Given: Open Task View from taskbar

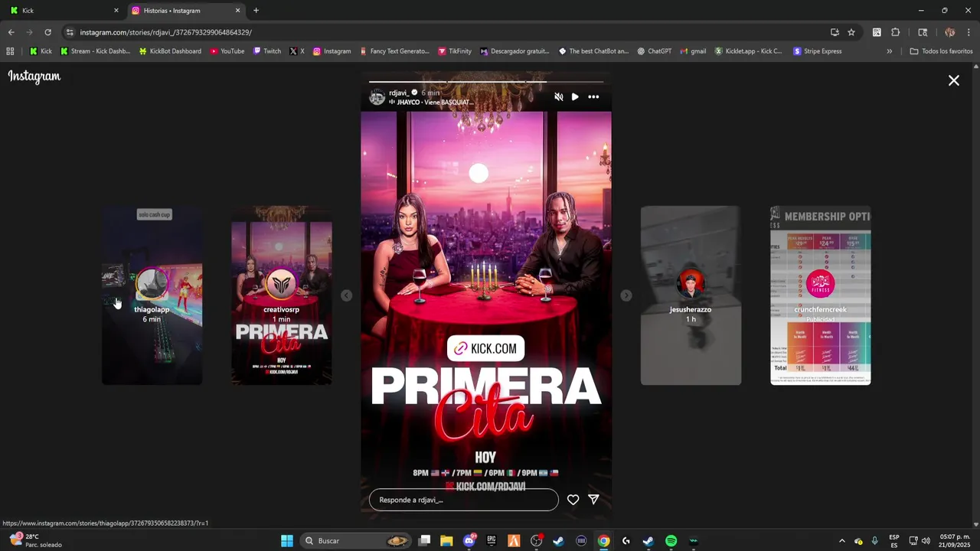Looking at the screenshot, I should 424,541.
